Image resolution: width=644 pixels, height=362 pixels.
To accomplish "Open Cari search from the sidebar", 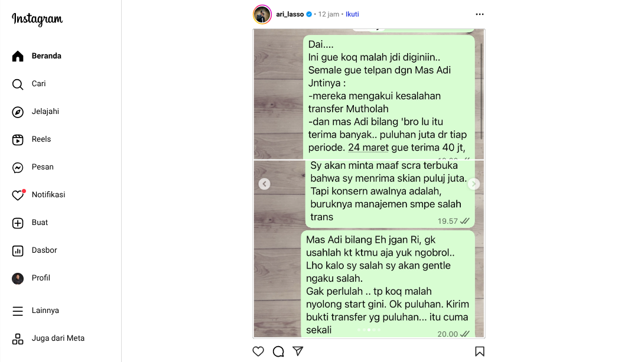I will click(x=18, y=84).
